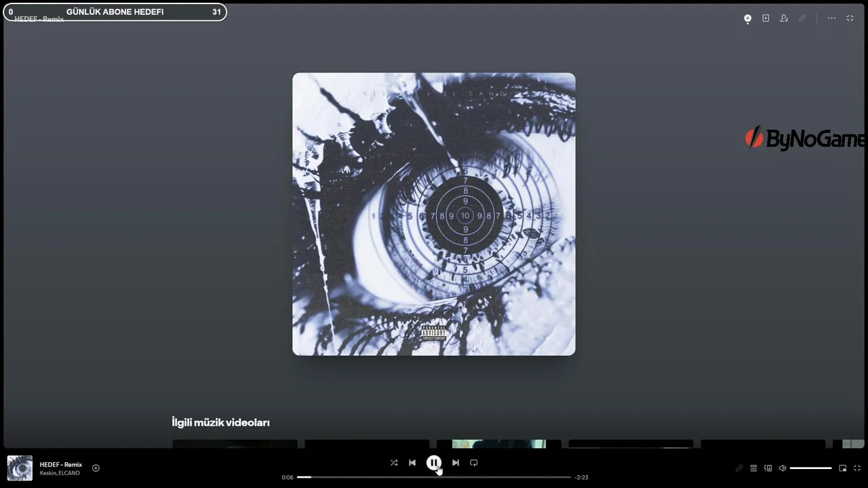Mute the volume speaker icon
Screen dimensions: 868x488
[783, 468]
